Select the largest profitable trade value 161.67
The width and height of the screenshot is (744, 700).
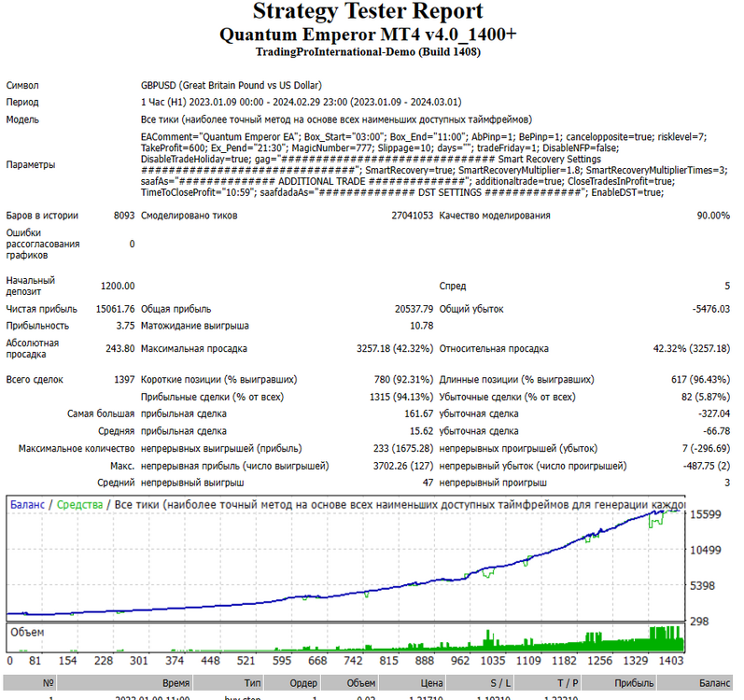[x=418, y=414]
